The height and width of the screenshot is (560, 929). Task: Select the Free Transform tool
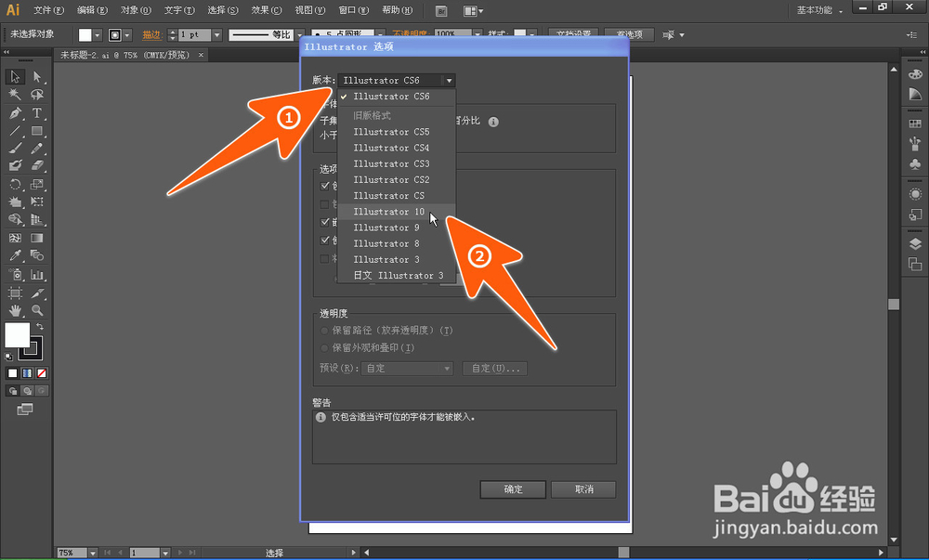[37, 202]
